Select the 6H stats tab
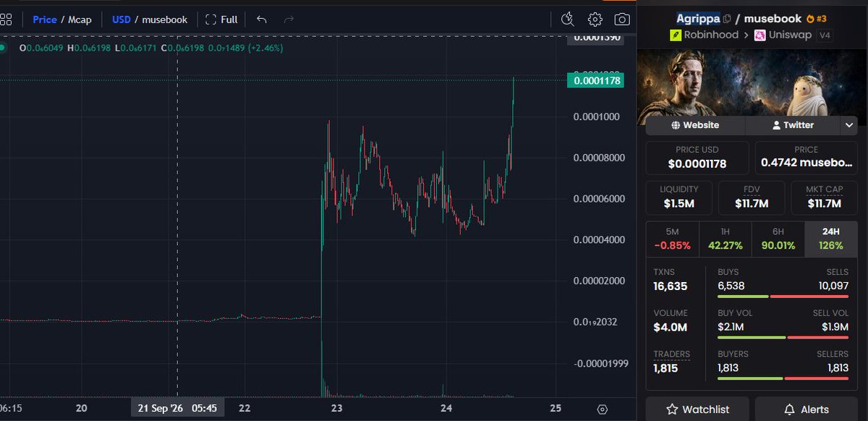The image size is (868, 421). [x=778, y=239]
